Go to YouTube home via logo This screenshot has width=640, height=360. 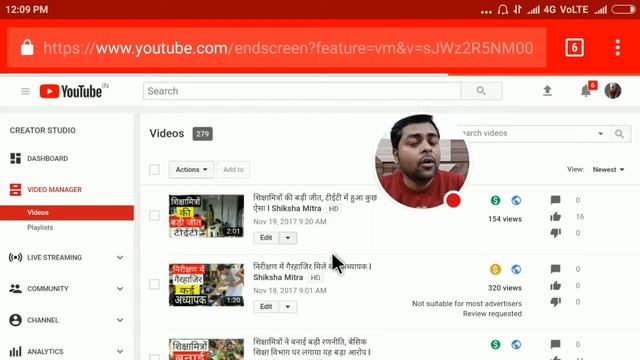[x=71, y=91]
